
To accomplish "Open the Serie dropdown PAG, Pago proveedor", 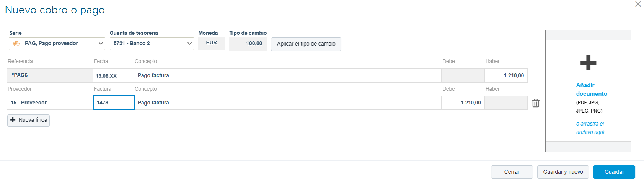I will [57, 44].
